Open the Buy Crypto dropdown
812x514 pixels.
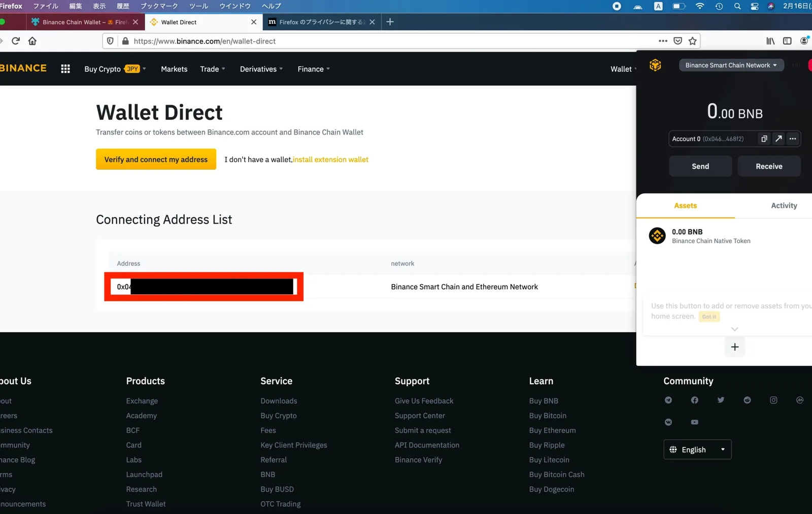point(115,69)
